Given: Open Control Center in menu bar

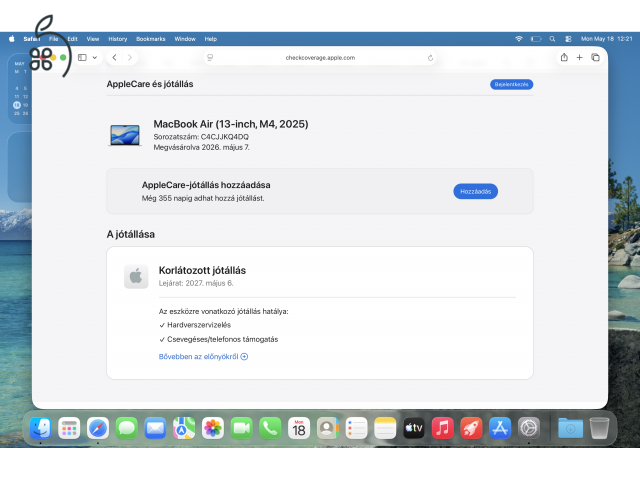Looking at the screenshot, I should [568, 39].
